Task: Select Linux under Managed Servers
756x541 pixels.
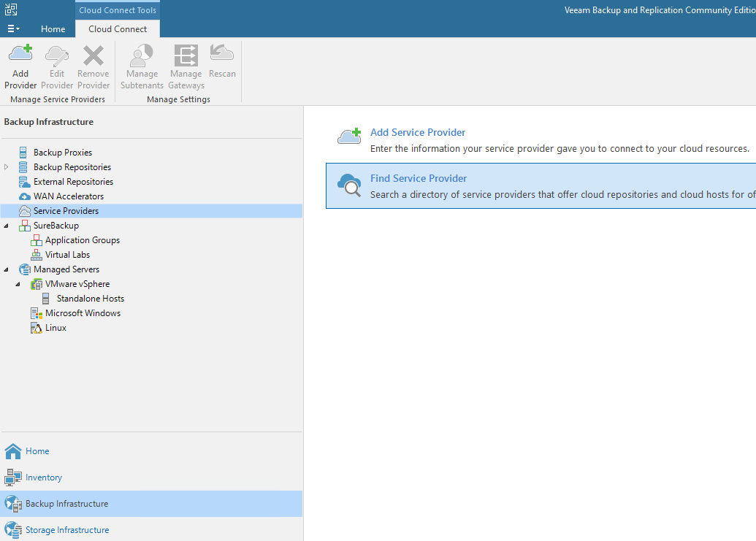Action: point(56,328)
